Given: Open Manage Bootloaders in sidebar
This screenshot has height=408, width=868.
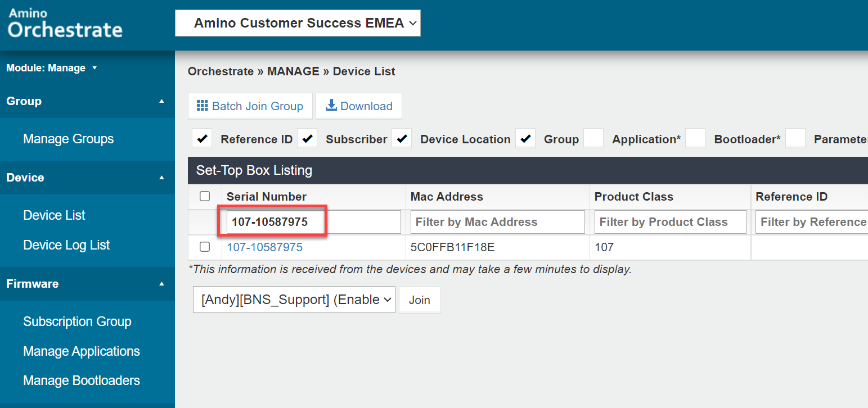Looking at the screenshot, I should pyautogui.click(x=82, y=380).
